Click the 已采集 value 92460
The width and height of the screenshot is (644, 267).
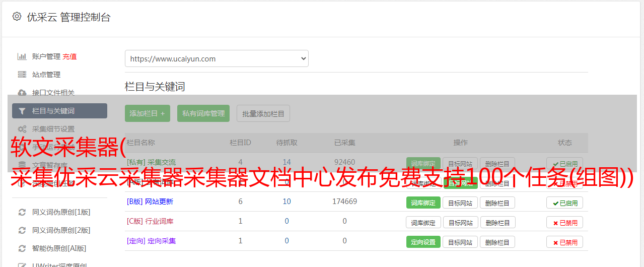344,162
